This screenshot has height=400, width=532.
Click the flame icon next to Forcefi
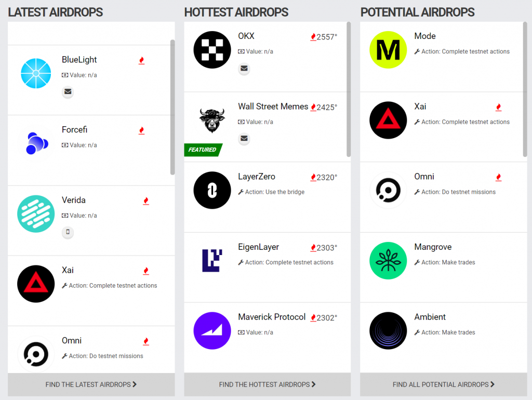141,130
